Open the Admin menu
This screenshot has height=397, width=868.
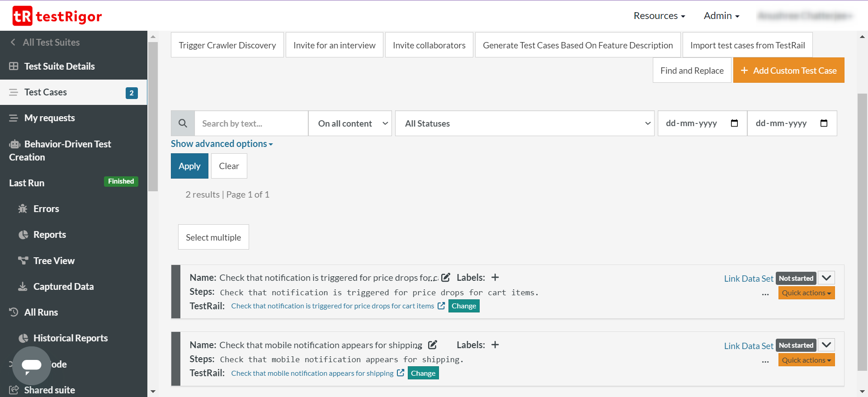[x=721, y=16]
